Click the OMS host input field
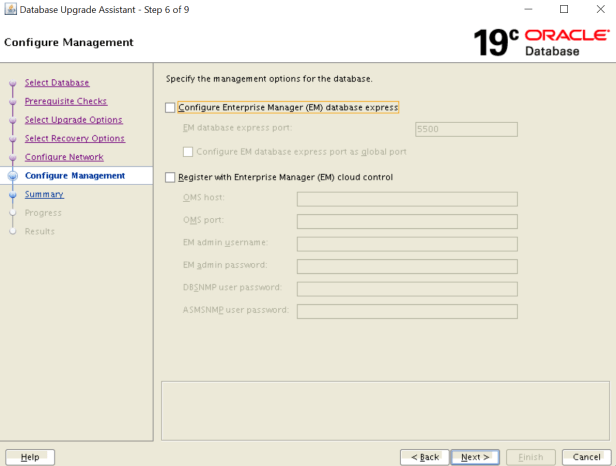Screen dimensions: 616x466 (406, 198)
